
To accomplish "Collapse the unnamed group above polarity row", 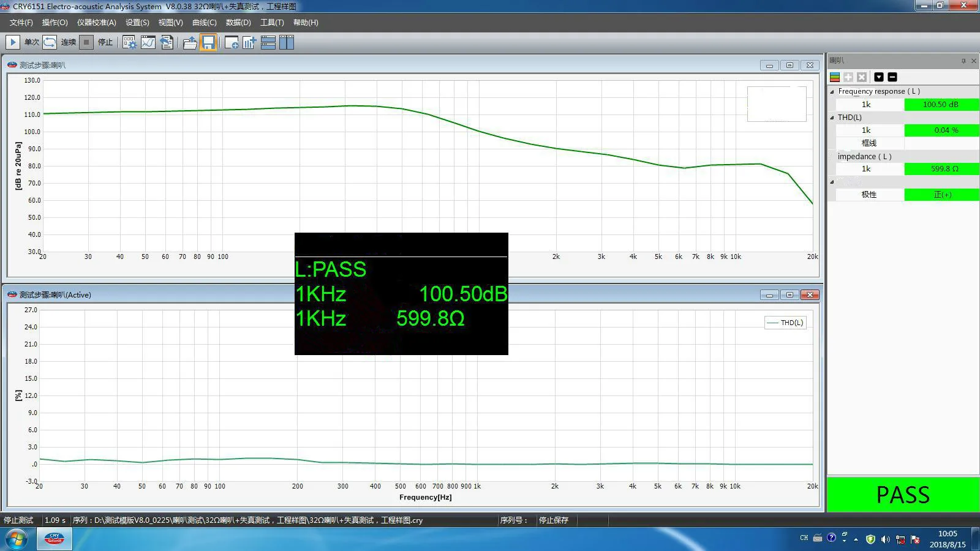I will [x=832, y=182].
